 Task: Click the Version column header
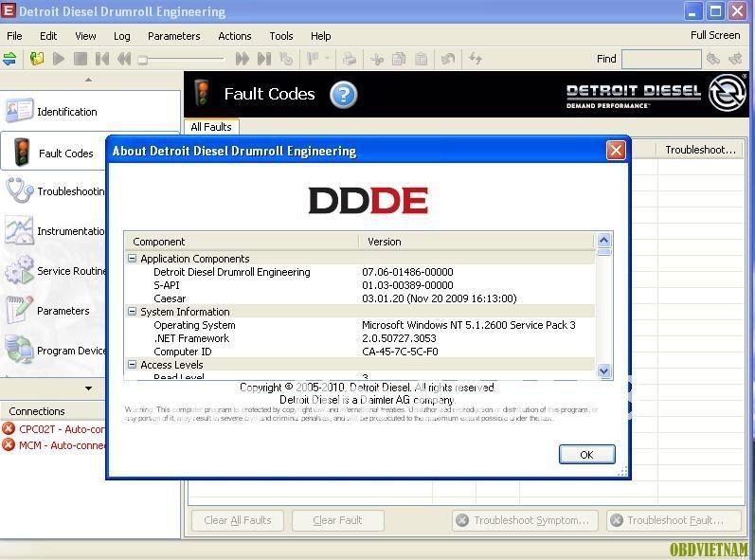click(x=476, y=242)
